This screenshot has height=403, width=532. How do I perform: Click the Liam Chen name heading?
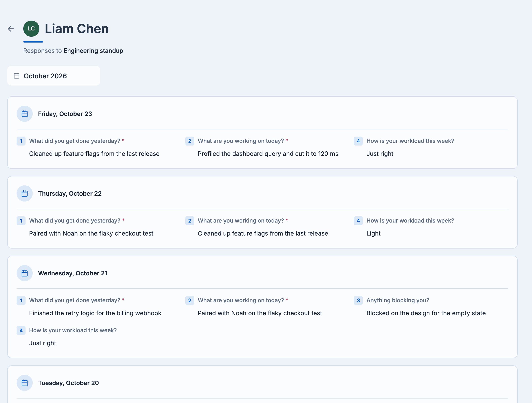[77, 29]
